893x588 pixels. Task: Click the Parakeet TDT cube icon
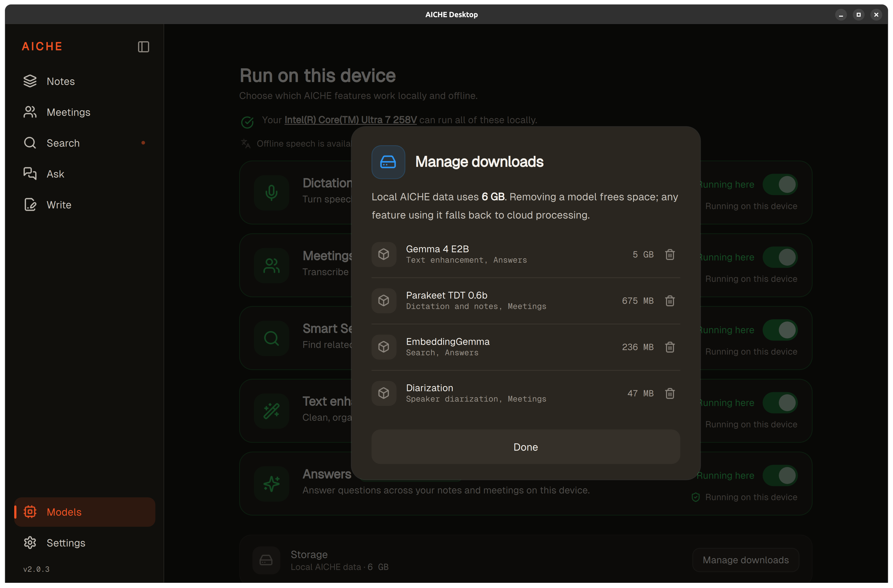click(384, 301)
